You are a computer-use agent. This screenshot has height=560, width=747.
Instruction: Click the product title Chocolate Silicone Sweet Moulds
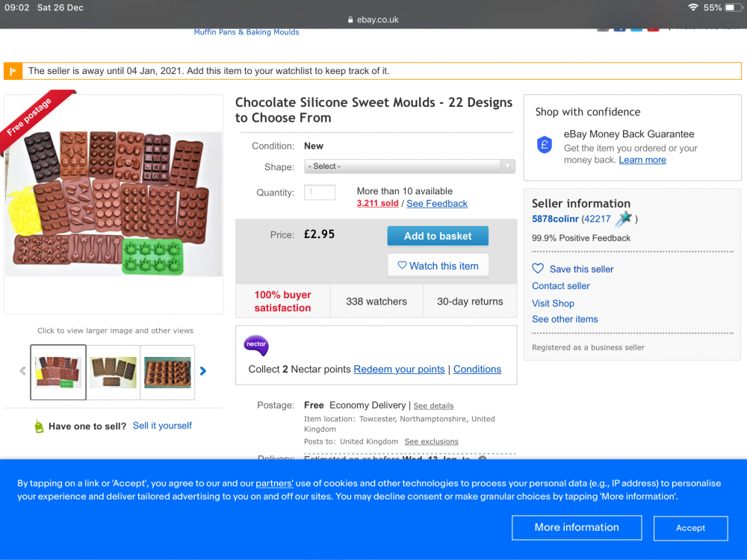[x=374, y=110]
